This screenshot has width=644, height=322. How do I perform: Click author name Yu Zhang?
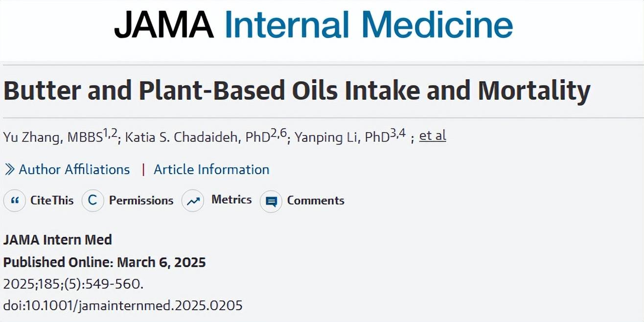tap(31, 137)
